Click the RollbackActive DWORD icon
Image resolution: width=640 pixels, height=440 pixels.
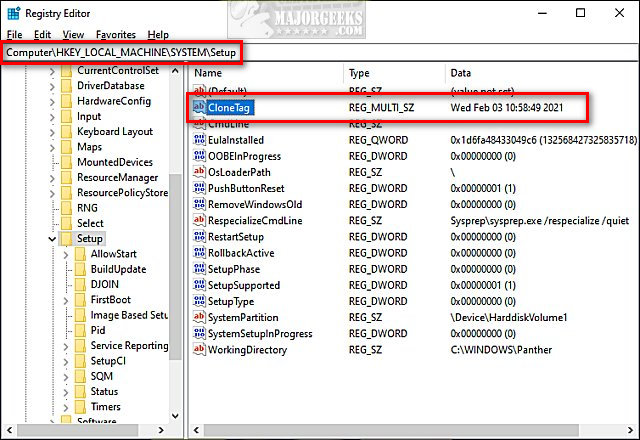[199, 253]
